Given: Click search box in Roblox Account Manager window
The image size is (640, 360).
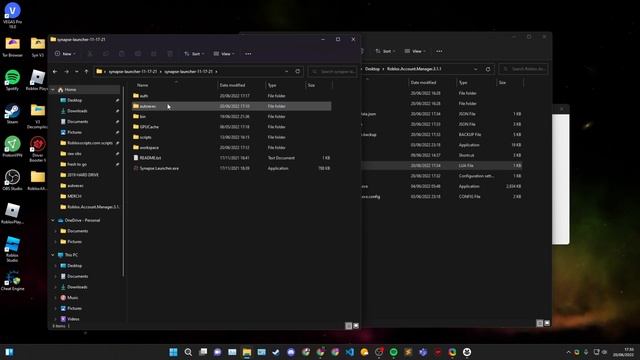Looking at the screenshot, I should [x=523, y=69].
